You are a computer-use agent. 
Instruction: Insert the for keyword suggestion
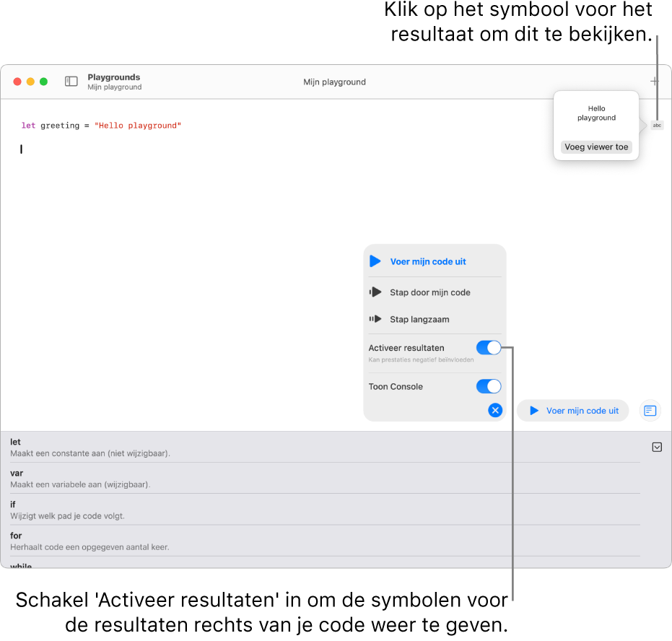325,541
